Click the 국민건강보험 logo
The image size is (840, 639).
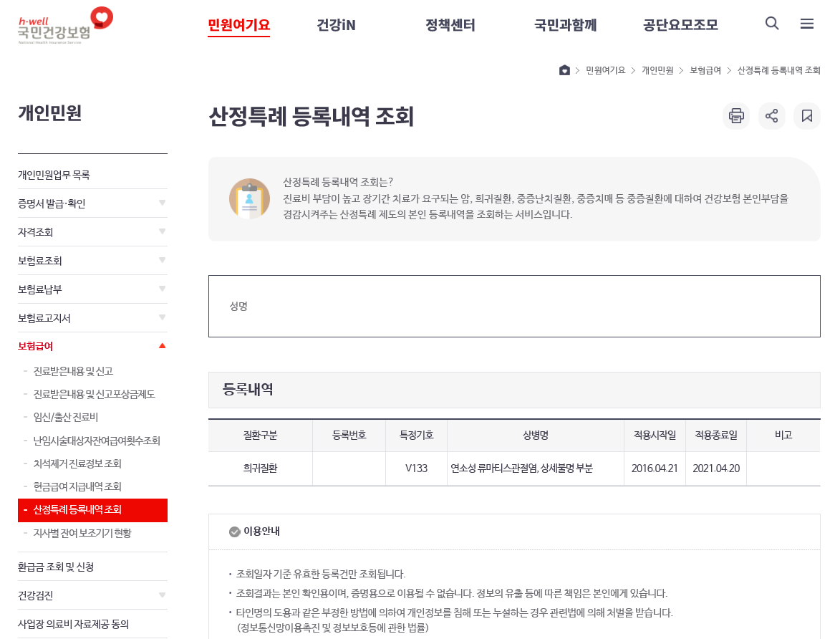click(64, 26)
